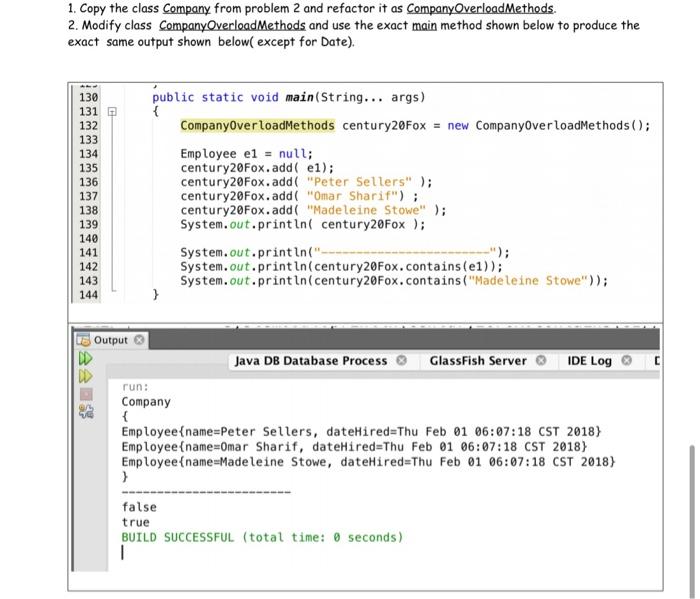
Task: Click line number 139 in the gutter
Action: click(88, 225)
